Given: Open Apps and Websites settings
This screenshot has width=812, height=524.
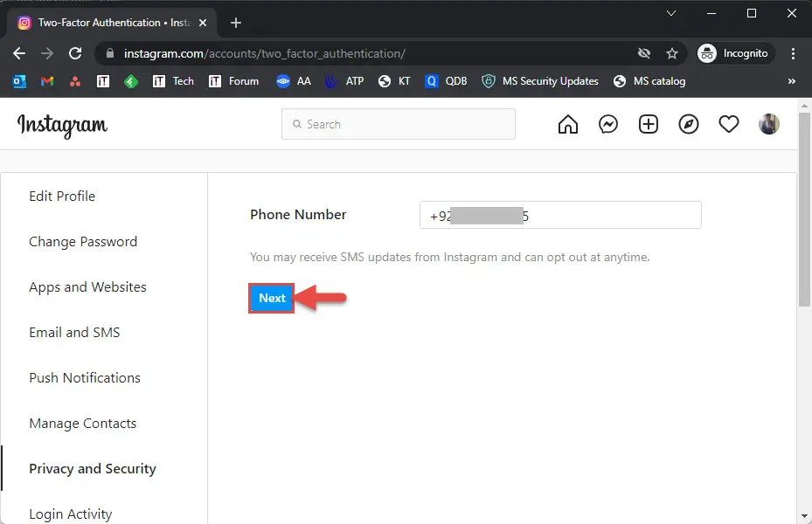Looking at the screenshot, I should point(87,287).
